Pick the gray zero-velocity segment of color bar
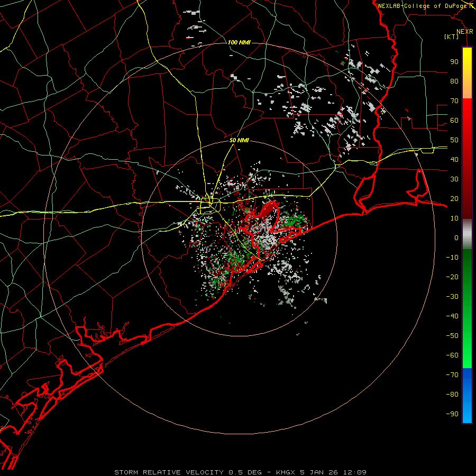The height and width of the screenshot is (476, 476). [467, 234]
